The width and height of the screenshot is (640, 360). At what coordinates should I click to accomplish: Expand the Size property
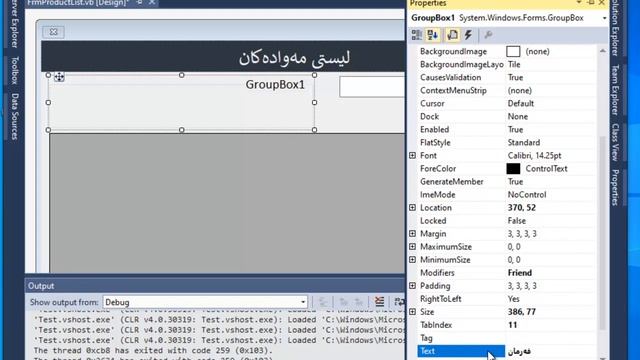pos(412,312)
